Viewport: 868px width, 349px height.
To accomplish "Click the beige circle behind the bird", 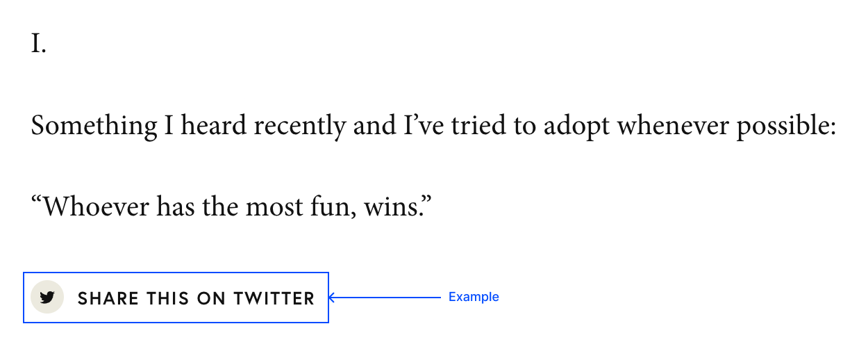I will point(47,298).
